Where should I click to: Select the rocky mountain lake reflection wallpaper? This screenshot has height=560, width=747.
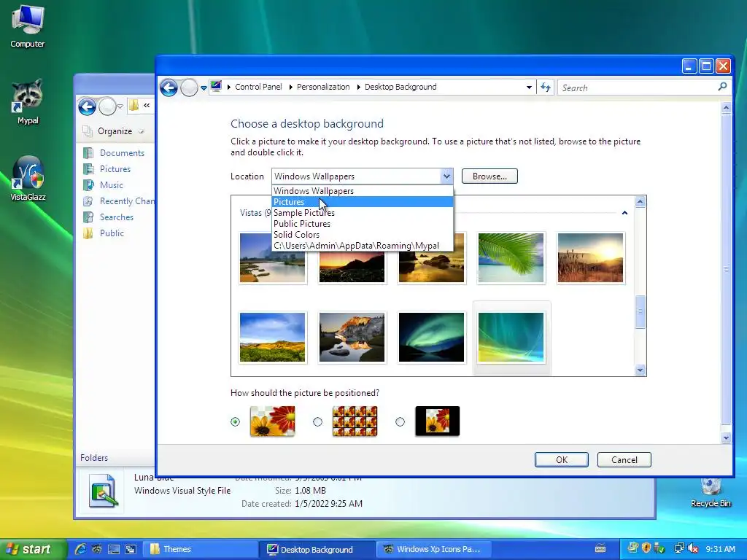[x=352, y=337]
